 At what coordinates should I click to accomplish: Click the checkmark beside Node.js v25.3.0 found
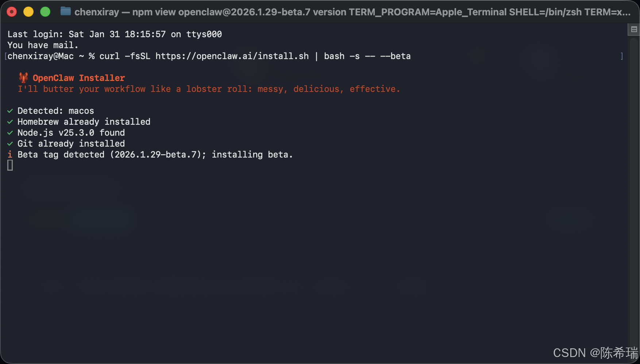[x=10, y=133]
